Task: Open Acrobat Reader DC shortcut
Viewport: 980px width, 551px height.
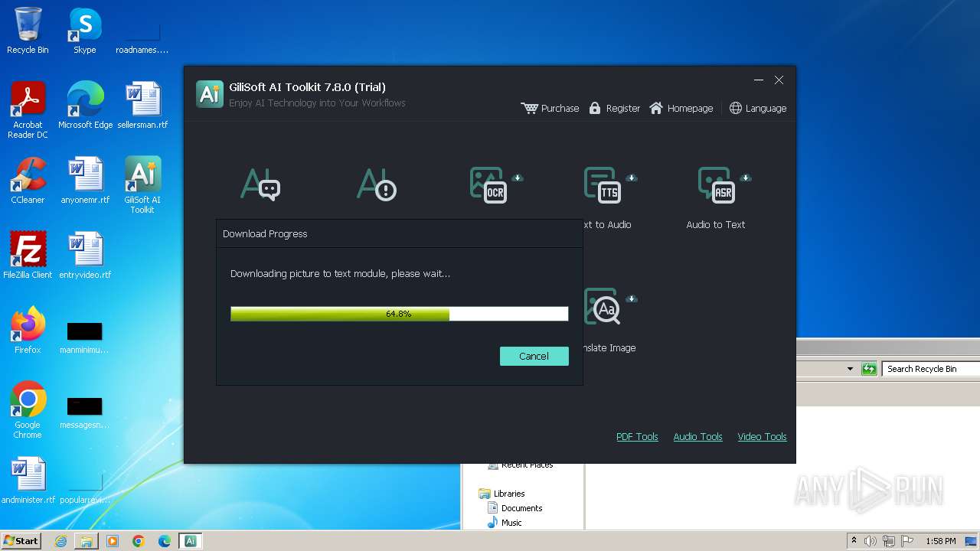Action: coord(28,110)
